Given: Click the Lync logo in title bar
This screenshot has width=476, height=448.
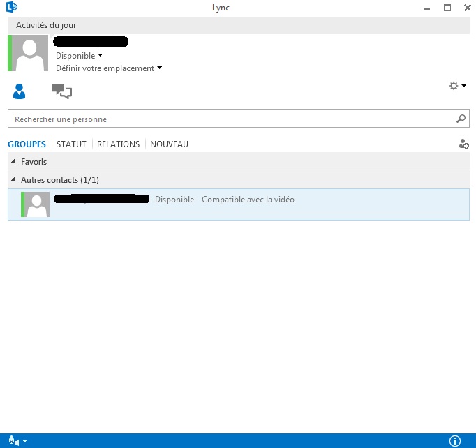Looking at the screenshot, I should click(x=12, y=7).
